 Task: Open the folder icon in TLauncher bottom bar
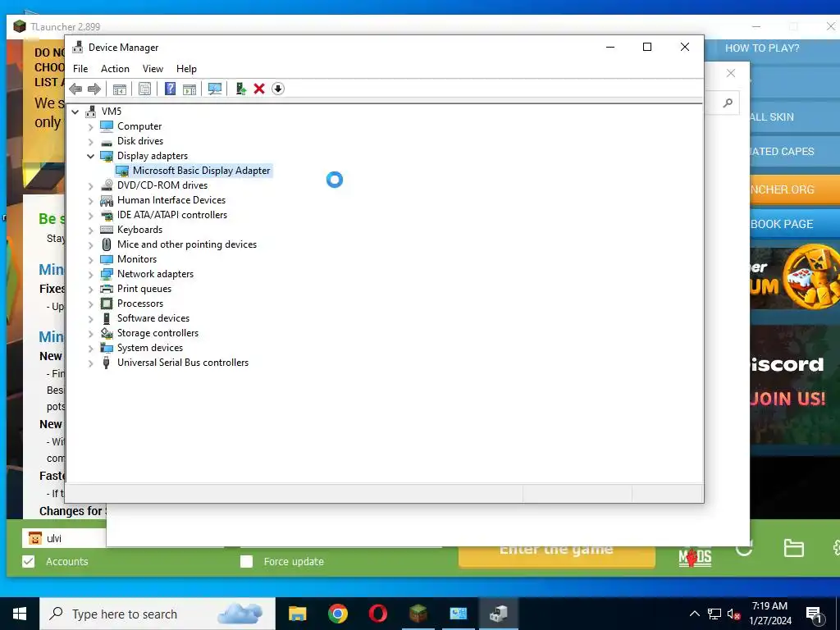pyautogui.click(x=793, y=549)
